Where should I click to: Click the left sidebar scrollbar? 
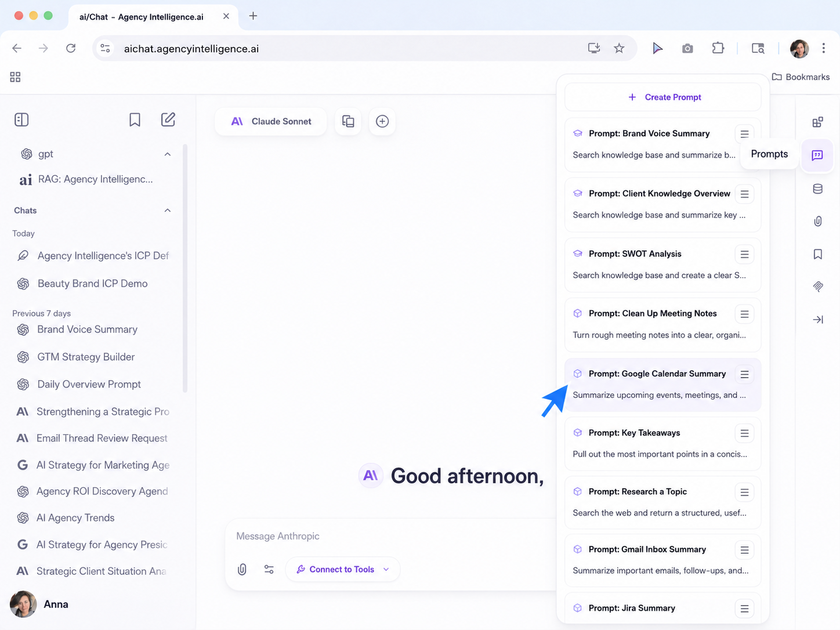click(185, 268)
